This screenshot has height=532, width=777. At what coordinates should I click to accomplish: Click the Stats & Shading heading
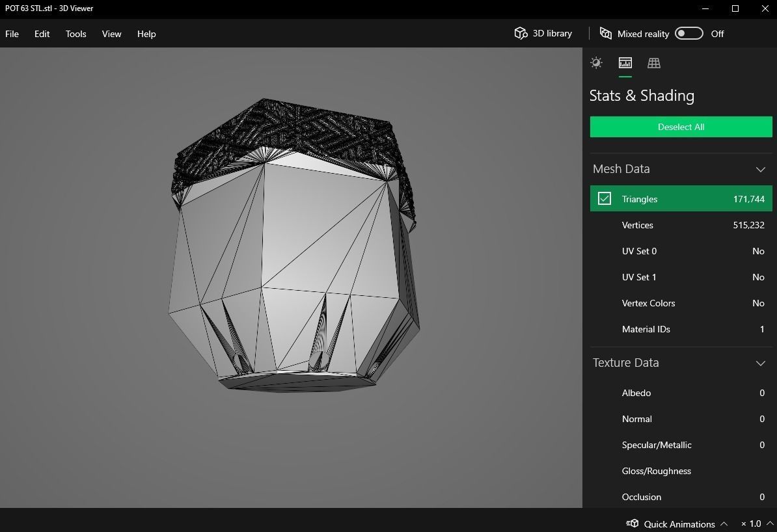[x=642, y=96]
